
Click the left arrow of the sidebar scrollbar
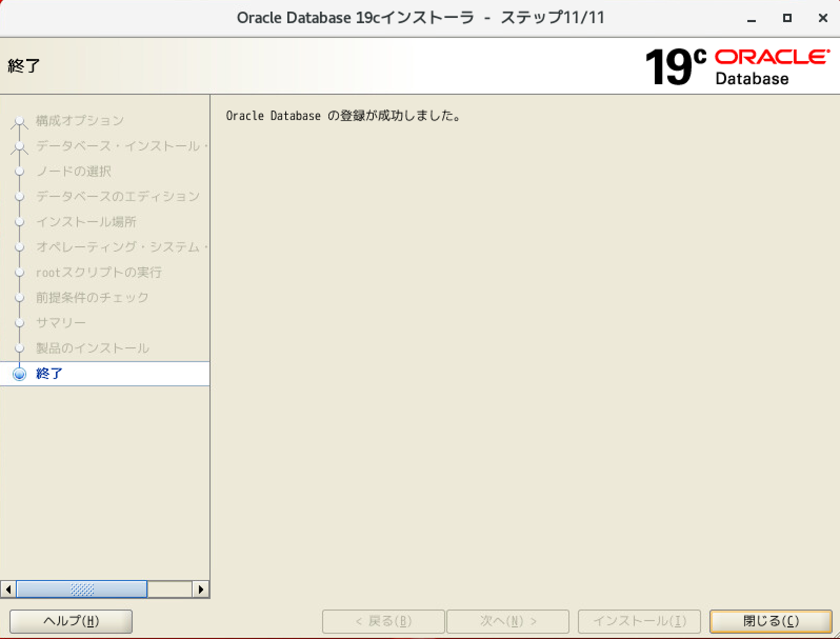[8, 589]
